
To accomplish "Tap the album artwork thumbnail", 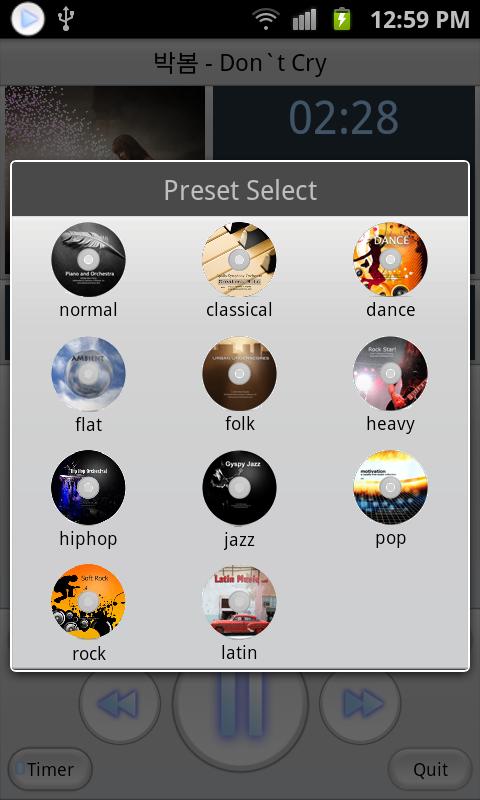I will (105, 123).
